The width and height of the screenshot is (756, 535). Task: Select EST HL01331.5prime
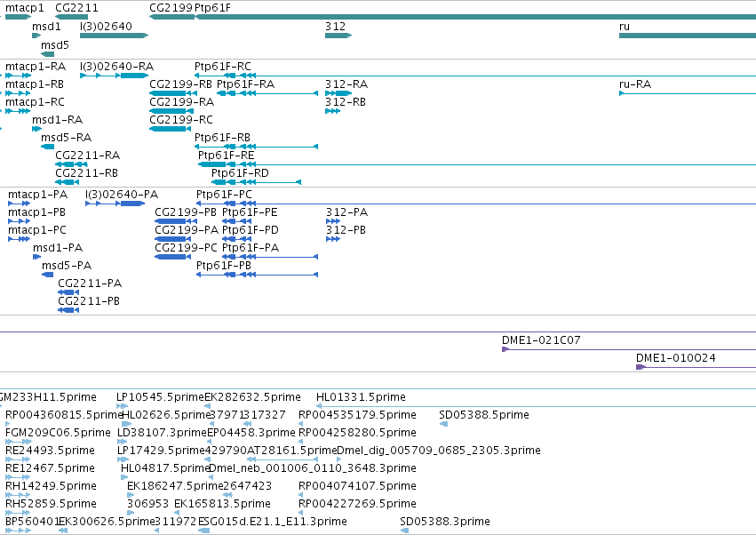click(361, 397)
